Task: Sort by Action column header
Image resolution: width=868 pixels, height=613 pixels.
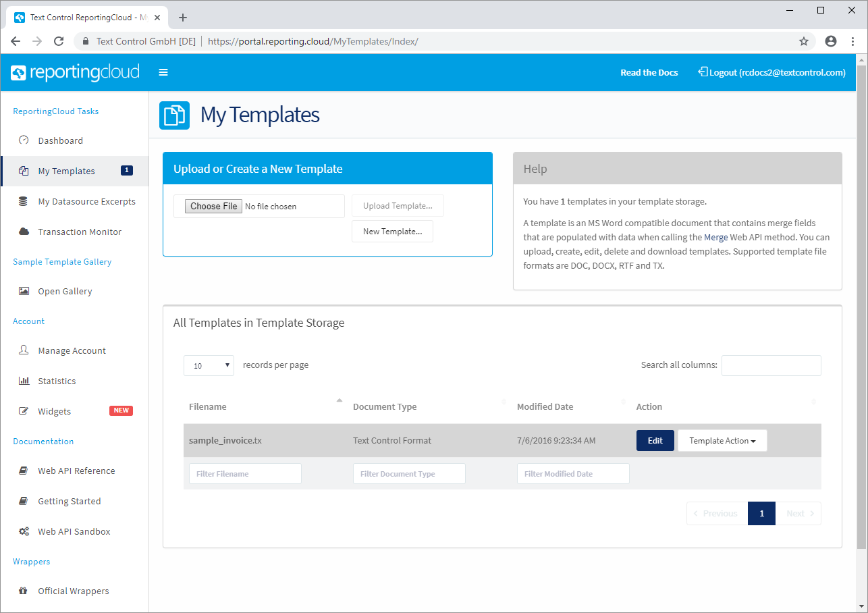Action: pos(726,406)
